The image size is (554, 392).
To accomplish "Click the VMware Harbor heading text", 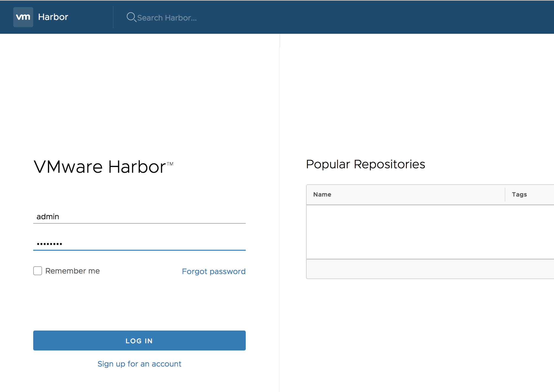I will click(x=103, y=167).
